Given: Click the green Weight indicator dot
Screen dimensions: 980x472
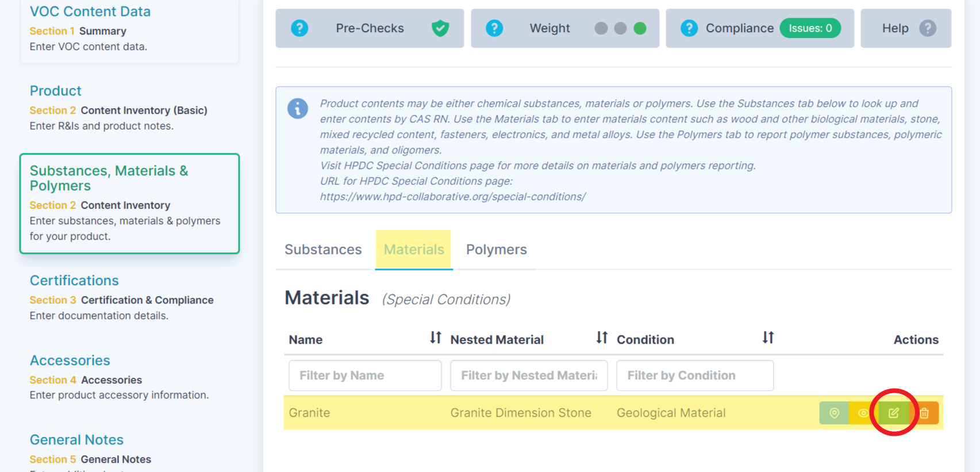Looking at the screenshot, I should 640,28.
